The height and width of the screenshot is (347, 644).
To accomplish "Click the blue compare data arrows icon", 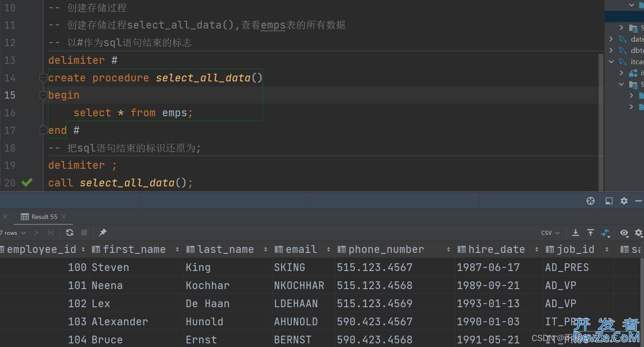I will click(x=606, y=233).
